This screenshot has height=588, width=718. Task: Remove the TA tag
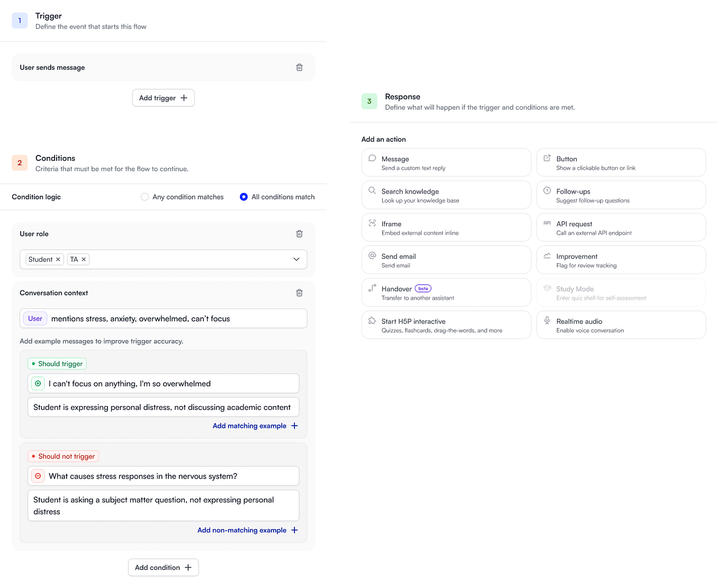tap(83, 259)
